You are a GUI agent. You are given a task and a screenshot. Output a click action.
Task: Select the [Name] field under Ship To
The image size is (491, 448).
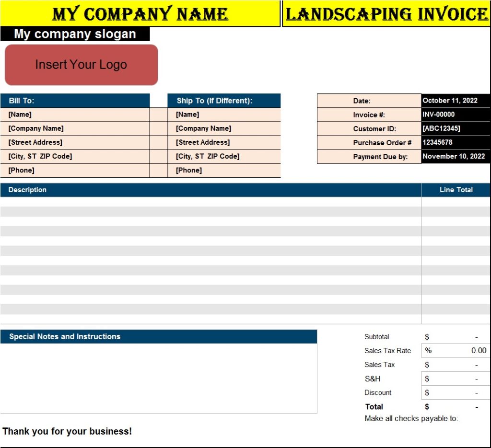click(x=224, y=115)
